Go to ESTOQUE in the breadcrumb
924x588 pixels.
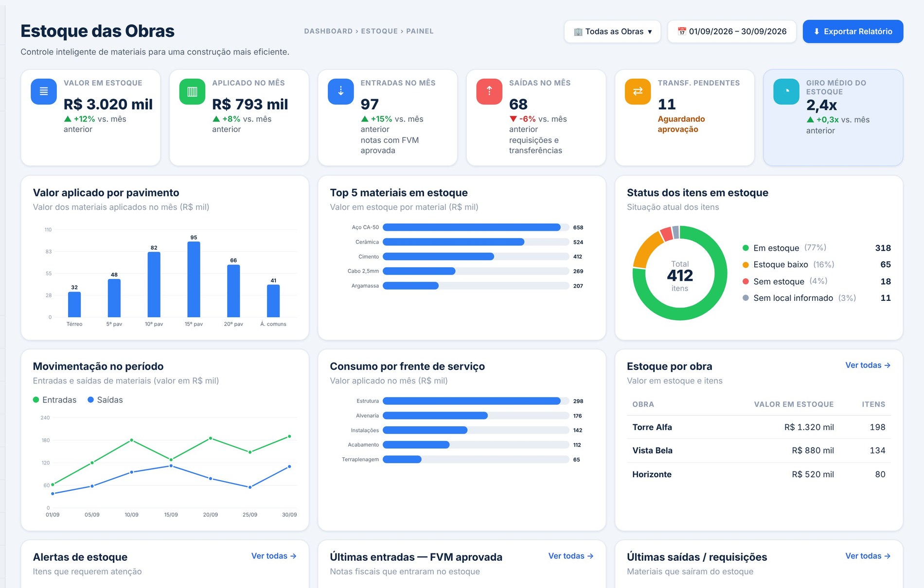coord(379,31)
